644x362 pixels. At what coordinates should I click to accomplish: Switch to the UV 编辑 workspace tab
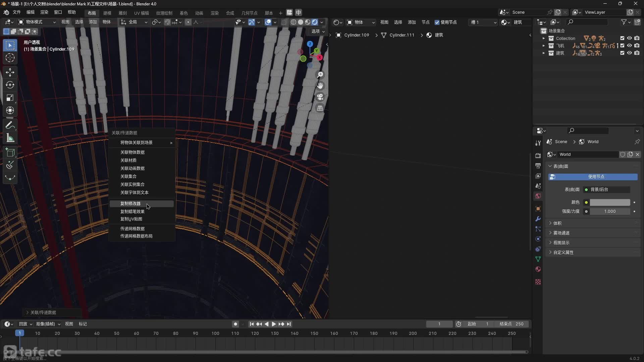click(142, 13)
